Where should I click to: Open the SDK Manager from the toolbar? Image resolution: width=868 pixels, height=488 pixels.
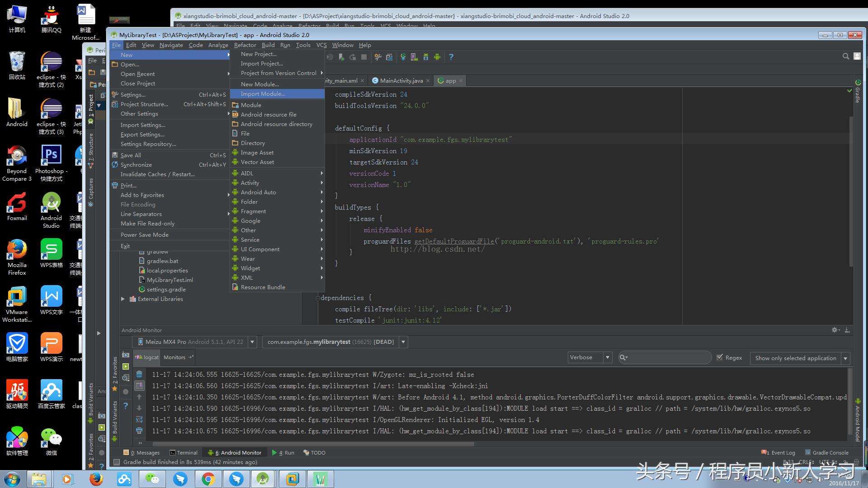(x=426, y=57)
